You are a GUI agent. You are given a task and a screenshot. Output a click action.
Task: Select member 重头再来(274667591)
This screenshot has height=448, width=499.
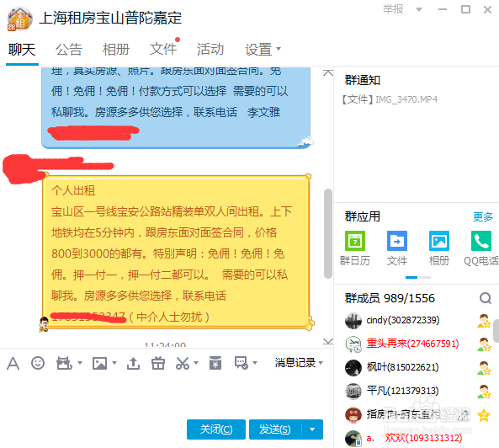tap(412, 344)
